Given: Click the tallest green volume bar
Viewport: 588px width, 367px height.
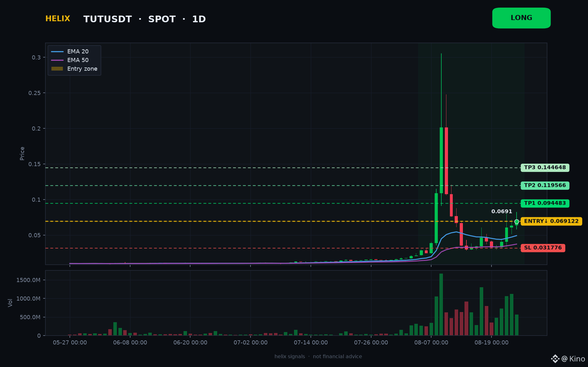Looking at the screenshot, I should (441, 304).
